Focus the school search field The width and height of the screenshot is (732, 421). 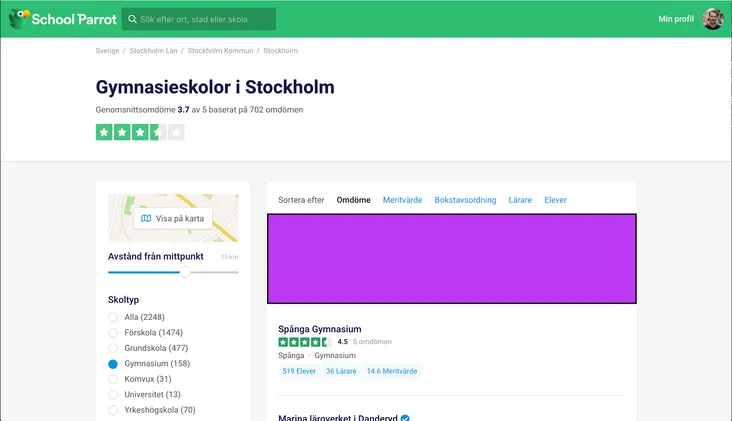click(x=199, y=19)
